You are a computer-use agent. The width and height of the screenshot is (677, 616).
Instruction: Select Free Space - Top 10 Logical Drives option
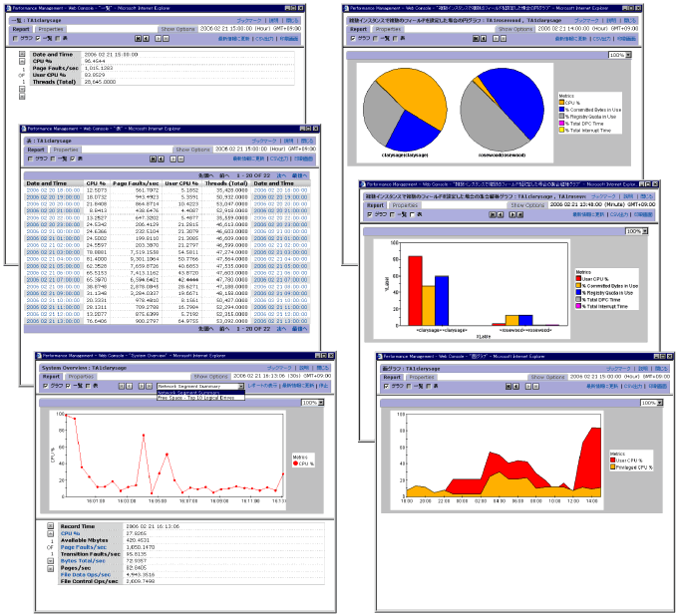(196, 398)
